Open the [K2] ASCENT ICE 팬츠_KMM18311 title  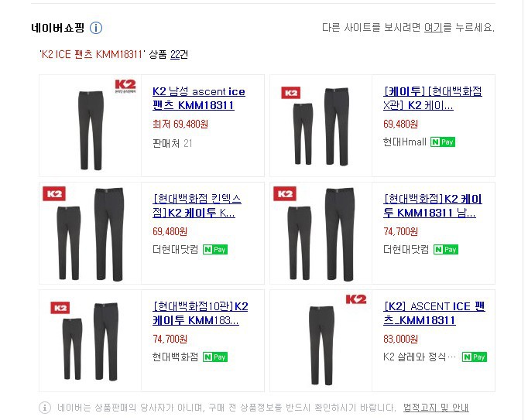tap(434, 313)
